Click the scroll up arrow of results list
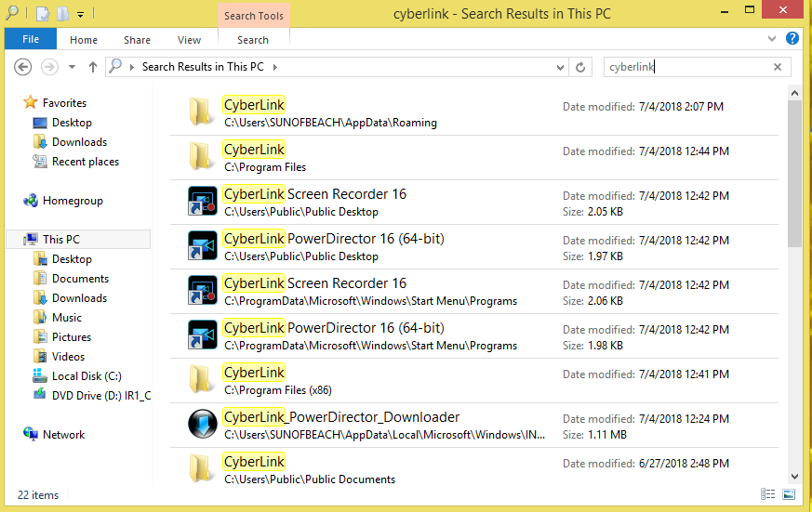This screenshot has width=812, height=512. 795,93
